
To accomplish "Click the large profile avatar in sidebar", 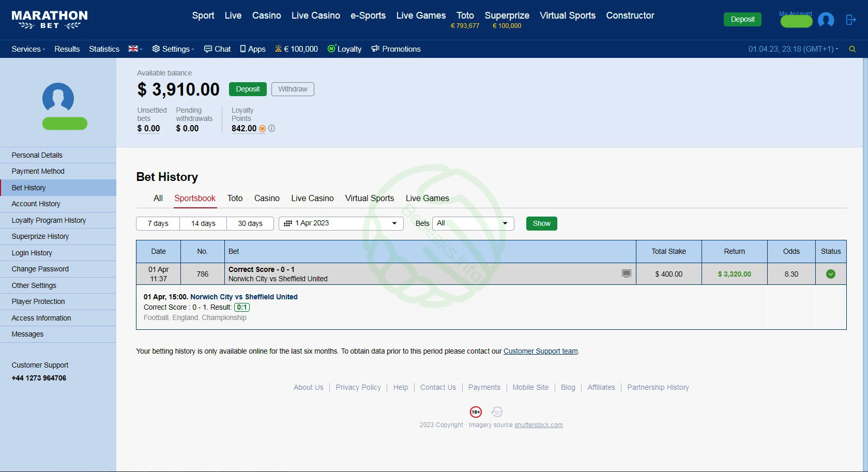I will point(58,98).
